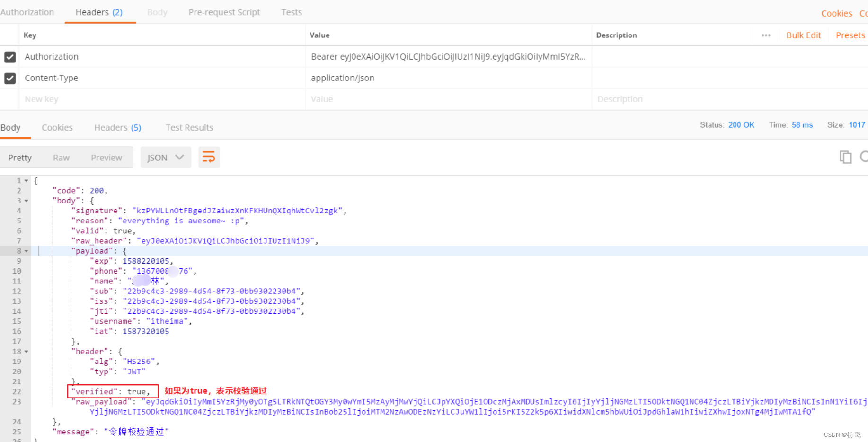Select the request Headers (2) tab
The width and height of the screenshot is (868, 442).
99,12
